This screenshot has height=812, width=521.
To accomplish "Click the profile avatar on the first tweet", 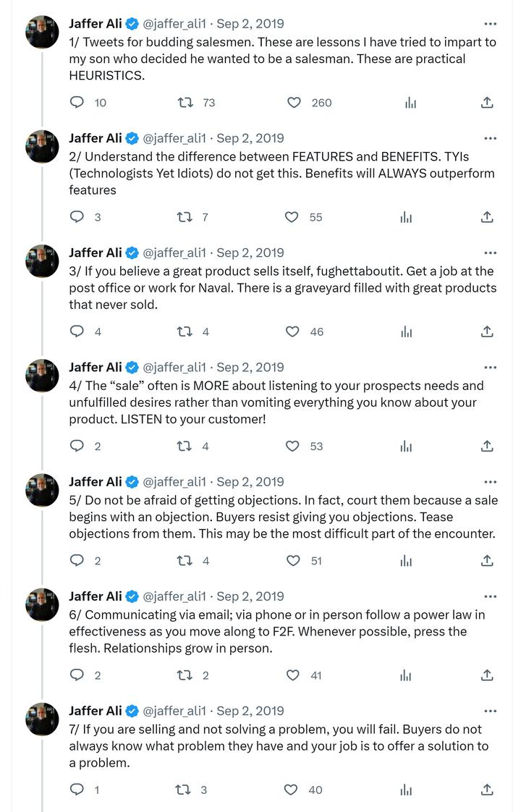I will (x=42, y=32).
